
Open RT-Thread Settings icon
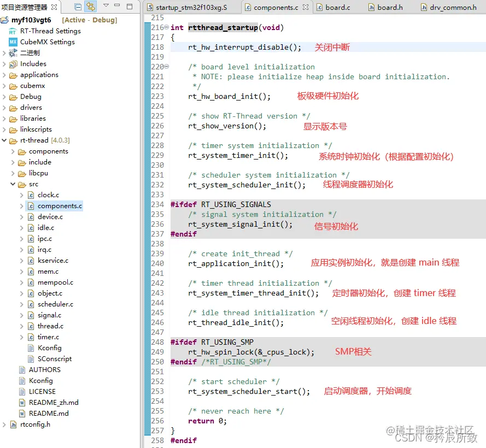click(13, 31)
